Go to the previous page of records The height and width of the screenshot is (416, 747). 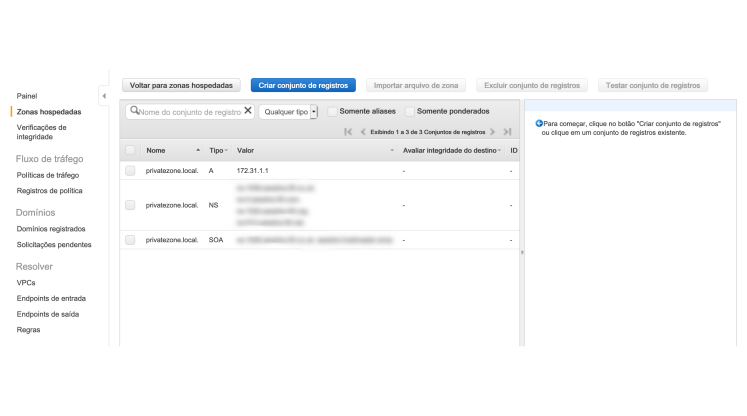pyautogui.click(x=361, y=132)
